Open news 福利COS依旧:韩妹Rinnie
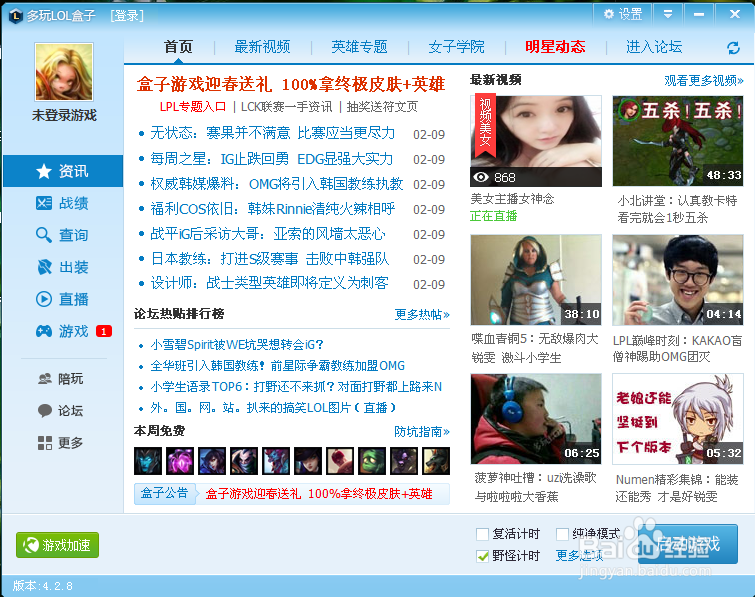Image resolution: width=755 pixels, height=597 pixels. pos(273,208)
